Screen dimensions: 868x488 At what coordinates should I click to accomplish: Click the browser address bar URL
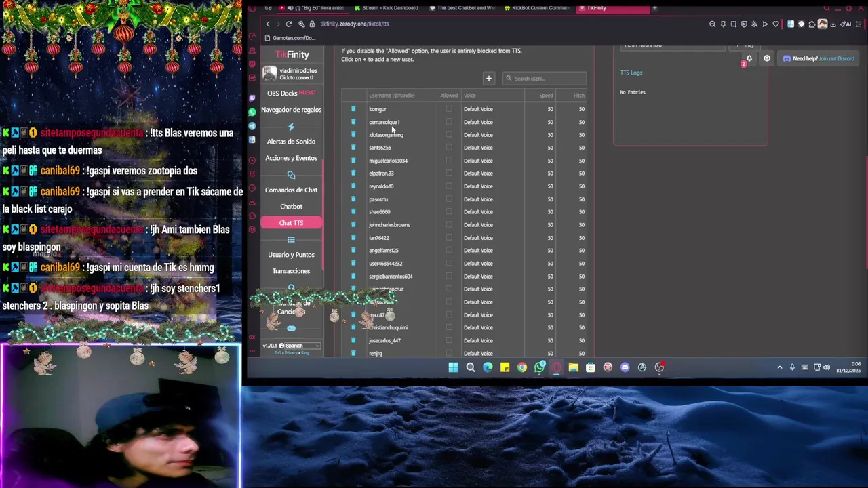(x=355, y=24)
